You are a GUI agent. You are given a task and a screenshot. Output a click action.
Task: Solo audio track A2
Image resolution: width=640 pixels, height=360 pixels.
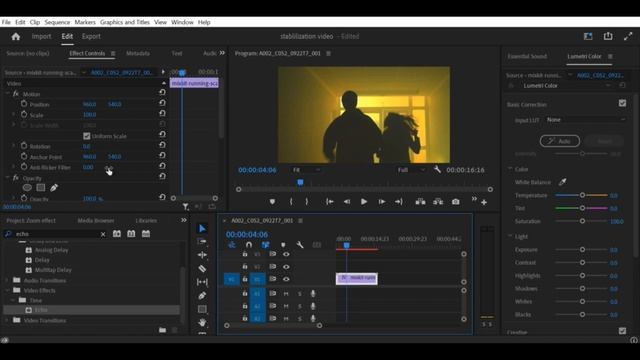pyautogui.click(x=300, y=306)
